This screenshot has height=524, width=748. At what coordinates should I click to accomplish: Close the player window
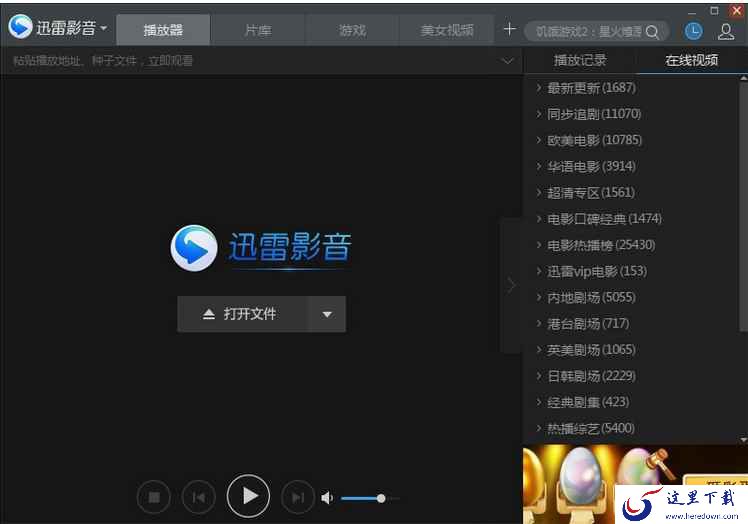pyautogui.click(x=736, y=10)
